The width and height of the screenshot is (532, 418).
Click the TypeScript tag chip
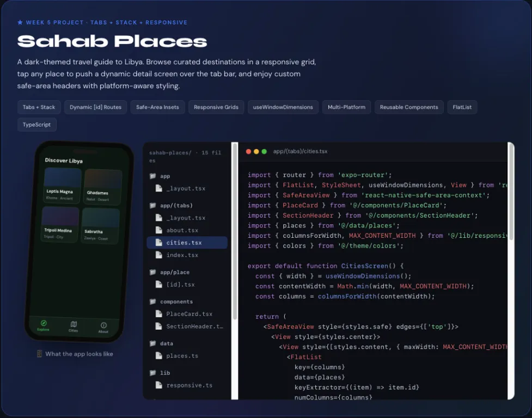(36, 125)
